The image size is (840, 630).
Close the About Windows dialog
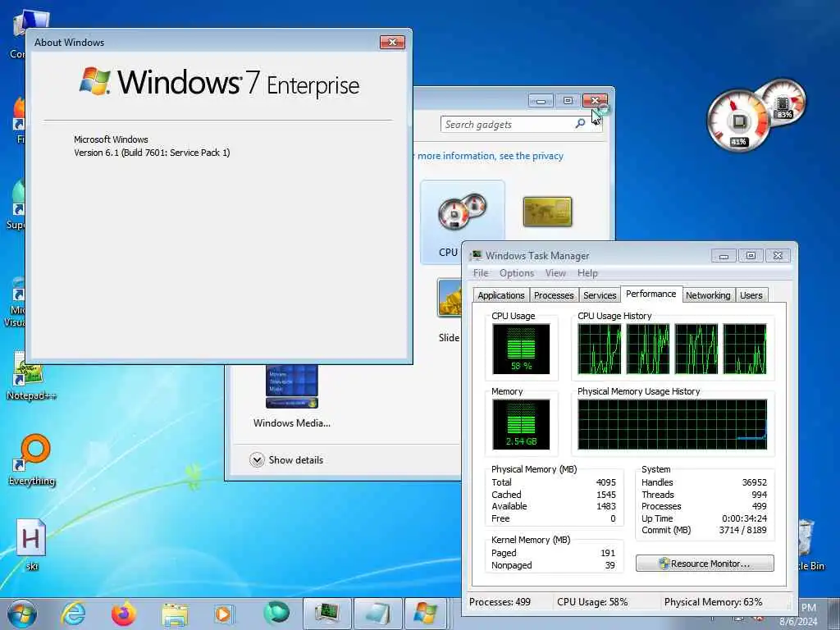(x=392, y=43)
